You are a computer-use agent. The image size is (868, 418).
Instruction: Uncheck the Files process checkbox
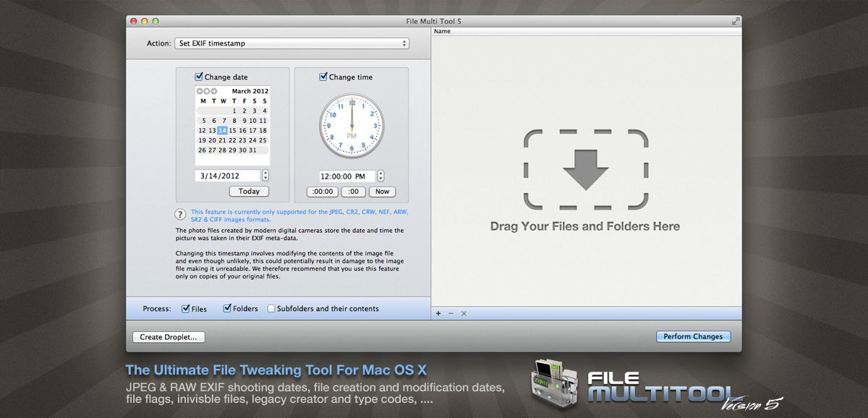tap(186, 309)
